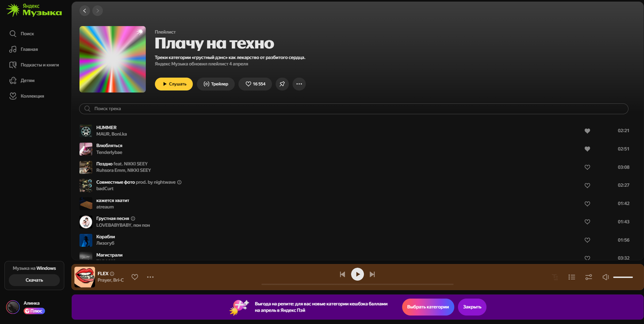This screenshot has height=324, width=644.
Task: Open the кажется хватит track cover
Action: pos(86,204)
